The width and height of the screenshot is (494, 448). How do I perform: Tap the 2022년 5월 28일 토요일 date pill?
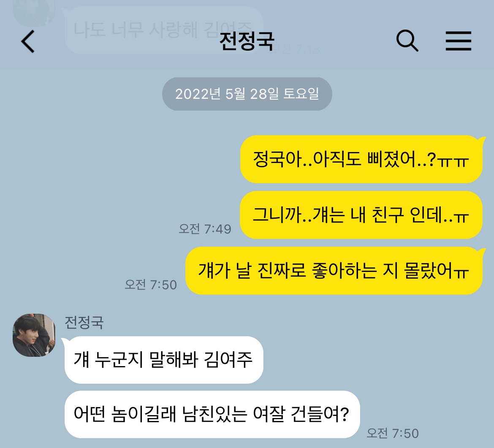tap(247, 94)
